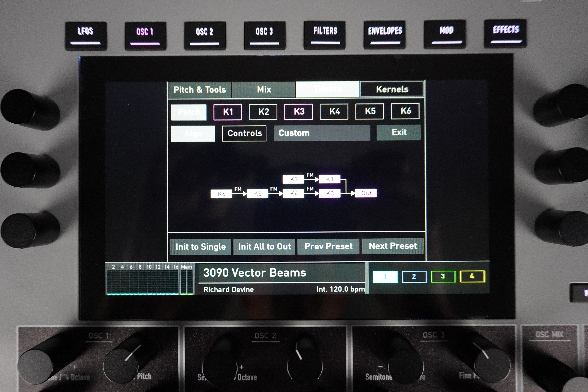The height and width of the screenshot is (392, 588).
Task: Toggle kernel K1 selector button
Action: [227, 112]
